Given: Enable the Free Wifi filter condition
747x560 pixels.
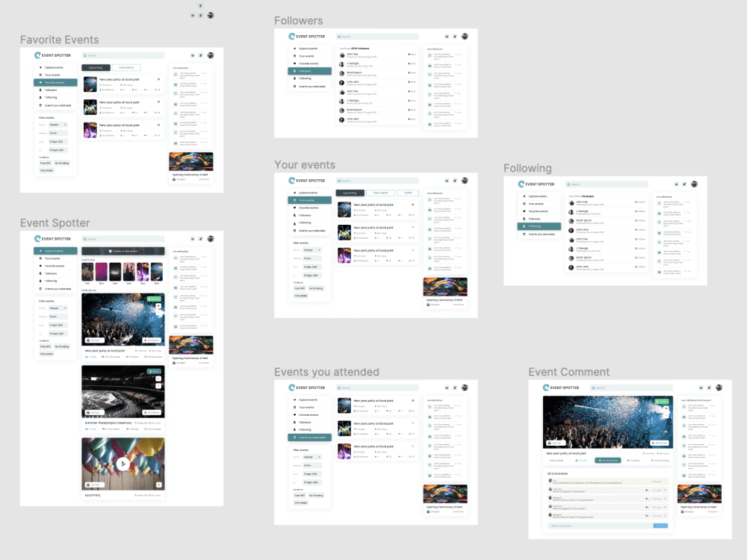Looking at the screenshot, I should [45, 346].
